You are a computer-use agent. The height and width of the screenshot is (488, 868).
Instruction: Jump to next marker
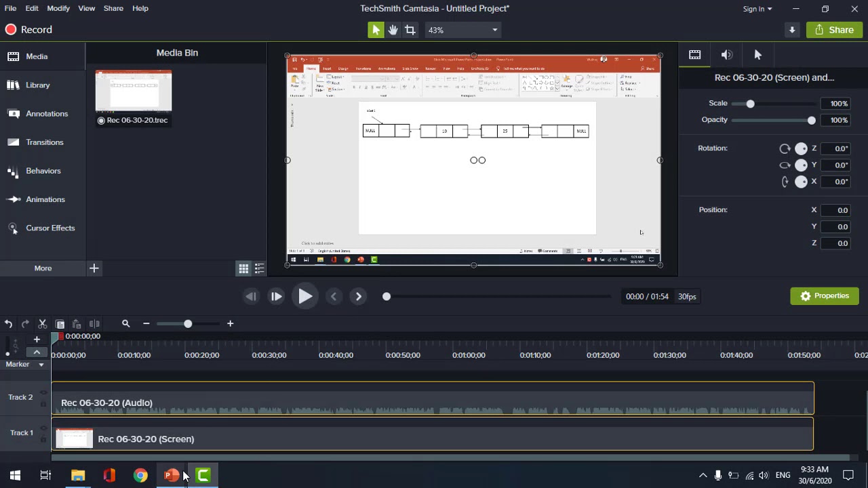(x=359, y=296)
